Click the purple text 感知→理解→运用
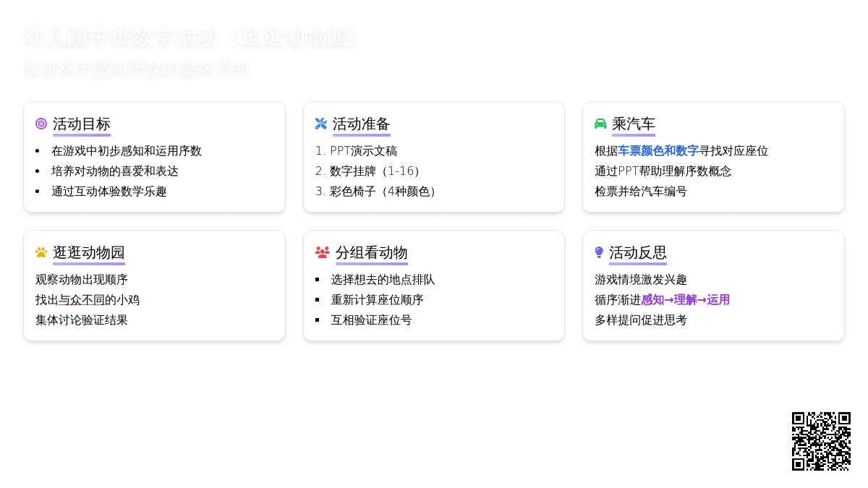This screenshot has width=868, height=488. (x=686, y=300)
